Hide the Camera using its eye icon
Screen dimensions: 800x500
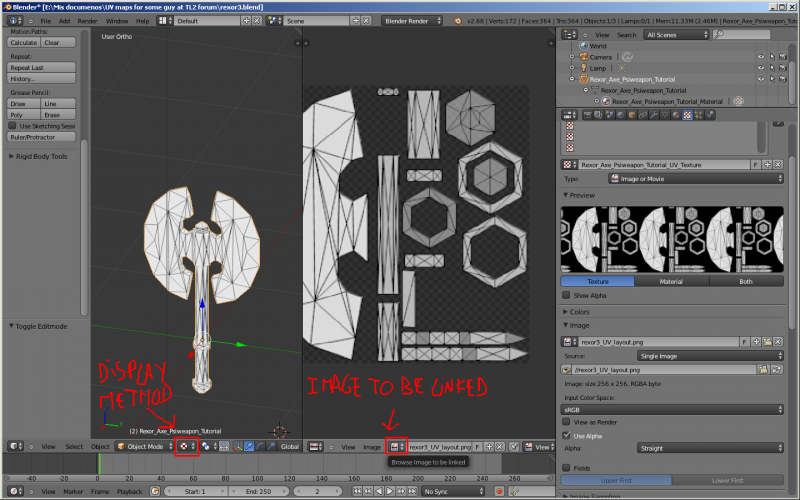tap(760, 57)
